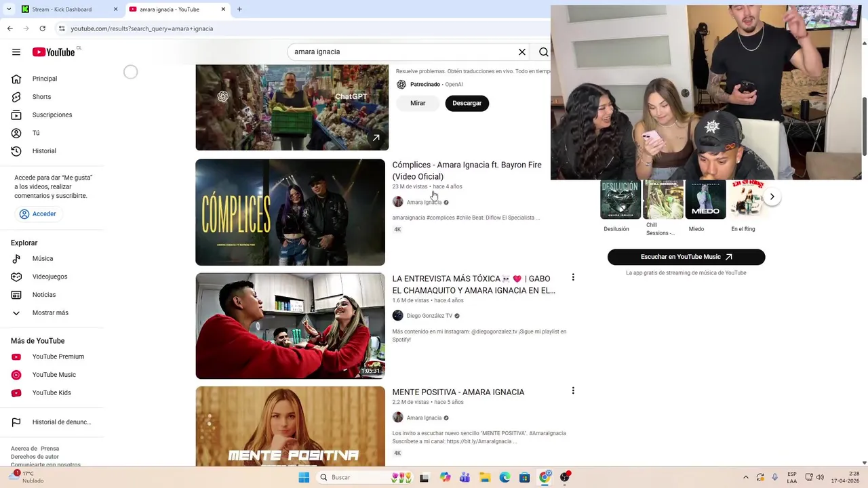
Task: Open MENTE POSITIVA video thumbnail
Action: pyautogui.click(x=290, y=426)
